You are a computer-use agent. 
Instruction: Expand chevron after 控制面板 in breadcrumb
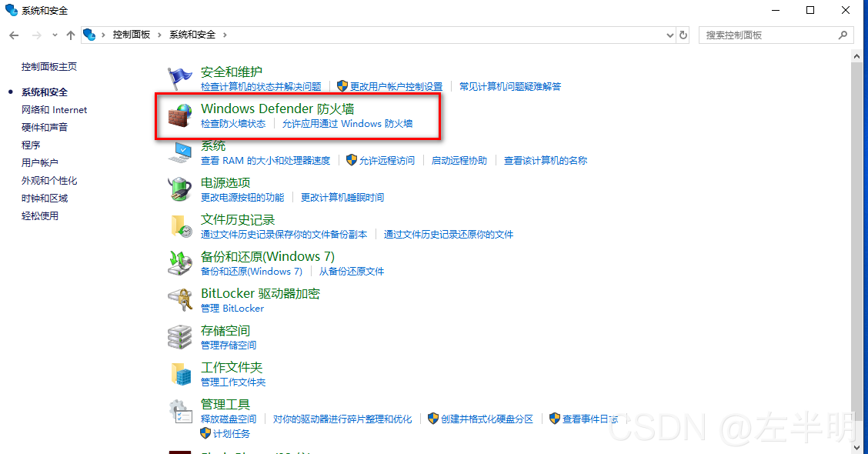click(x=159, y=35)
